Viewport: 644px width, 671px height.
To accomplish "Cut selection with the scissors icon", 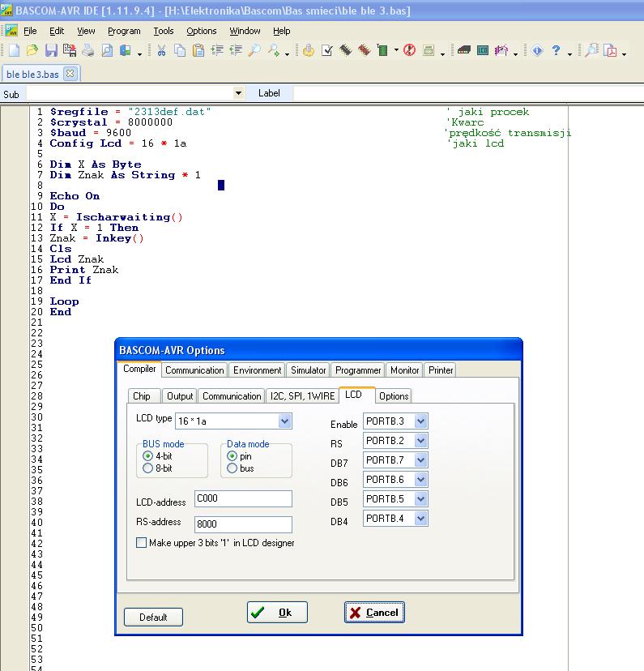I will (x=161, y=51).
